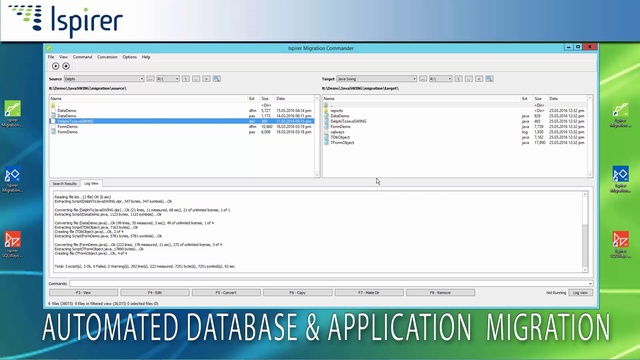Go to root folder '\' in source panel
Viewport: 640px width, 360px height.
tap(186, 79)
